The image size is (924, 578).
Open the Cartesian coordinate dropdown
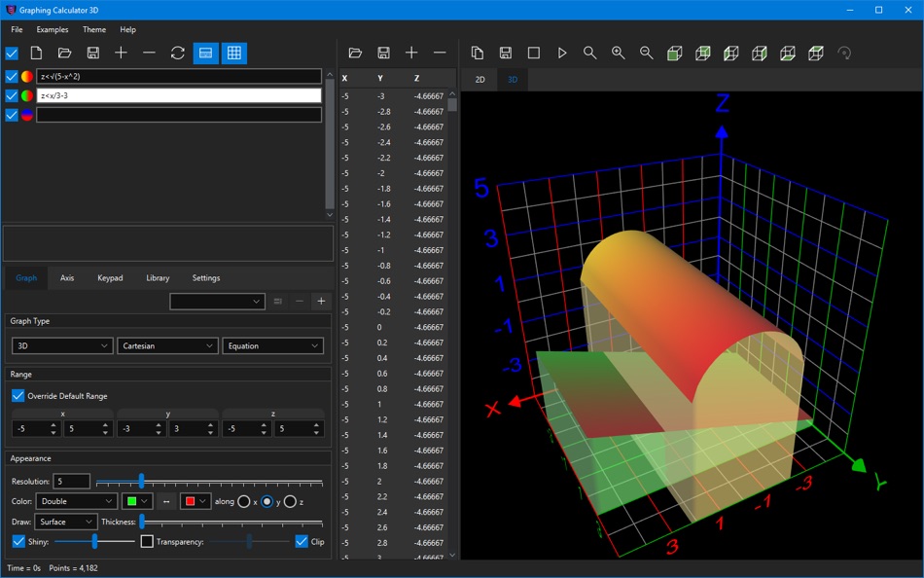tap(168, 345)
